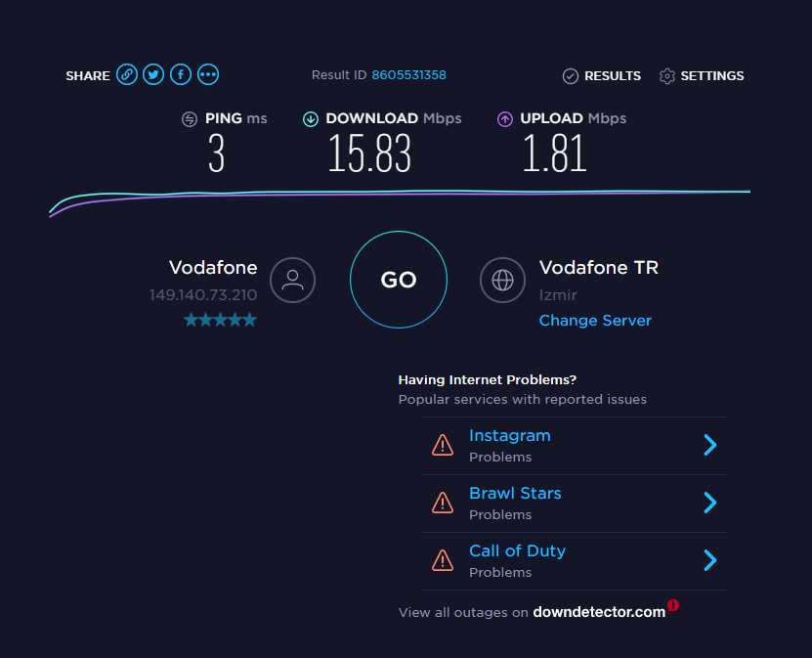Viewport: 812px width, 658px height.
Task: Copy the share link via chain icon
Action: point(127,74)
